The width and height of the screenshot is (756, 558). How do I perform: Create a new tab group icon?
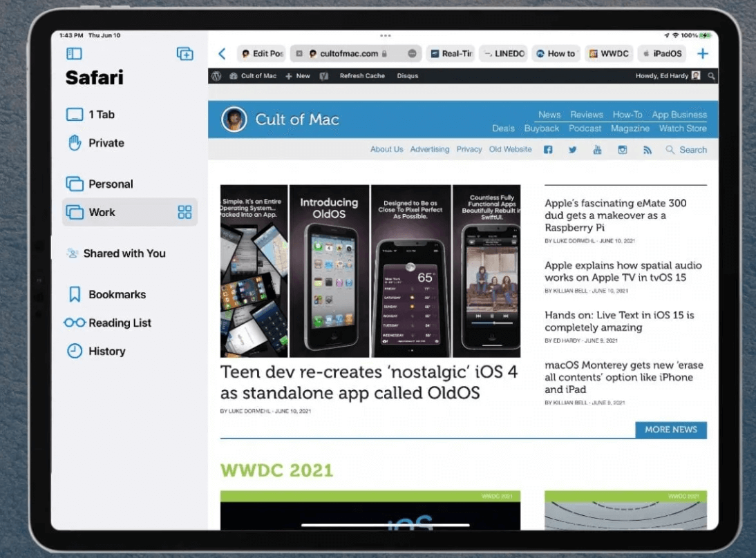coord(185,53)
